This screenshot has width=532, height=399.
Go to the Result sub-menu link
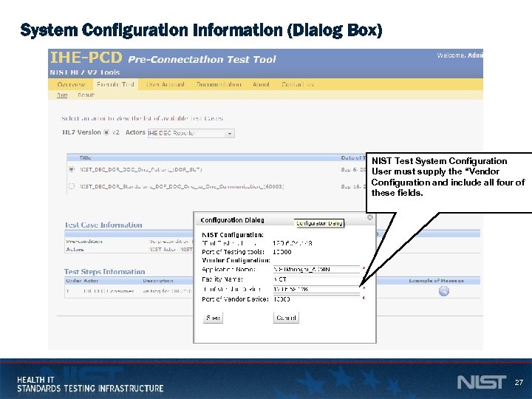pyautogui.click(x=86, y=95)
